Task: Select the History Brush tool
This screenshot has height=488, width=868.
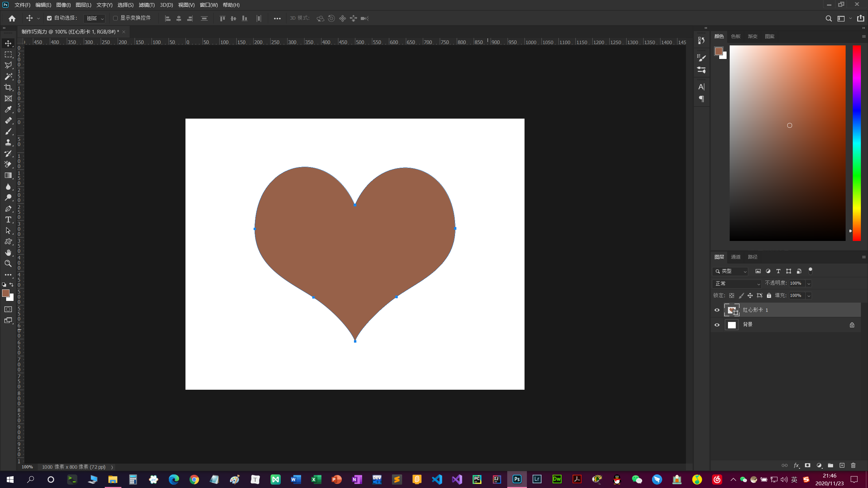Action: coord(8,154)
